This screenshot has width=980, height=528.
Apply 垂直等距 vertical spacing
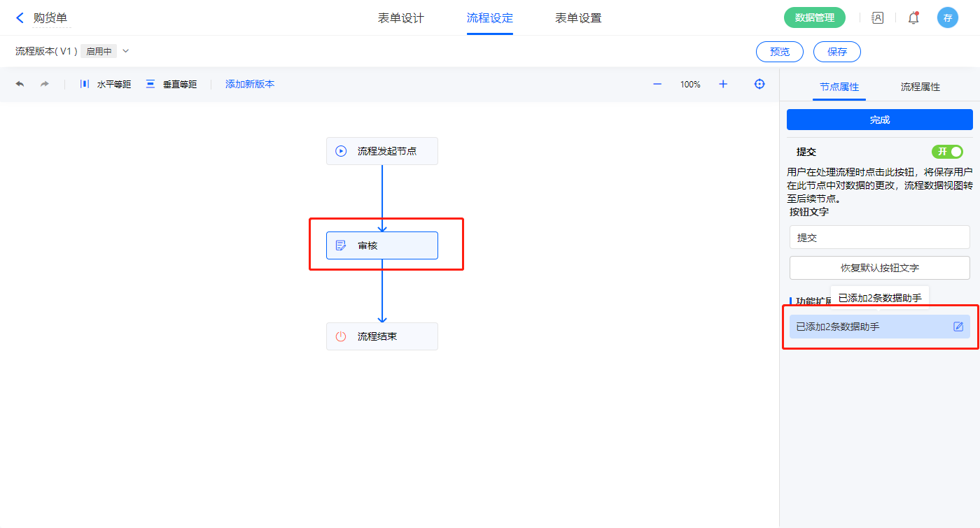pos(171,84)
